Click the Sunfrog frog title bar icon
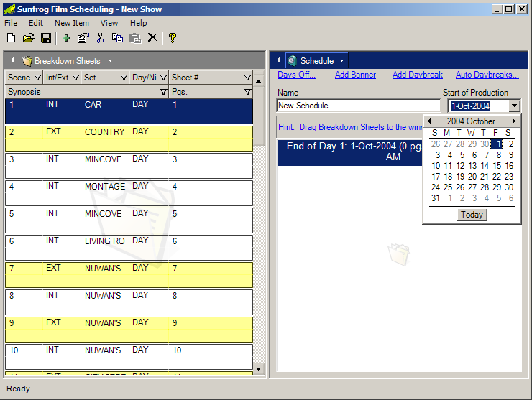The width and height of the screenshot is (532, 400). pyautogui.click(x=9, y=9)
